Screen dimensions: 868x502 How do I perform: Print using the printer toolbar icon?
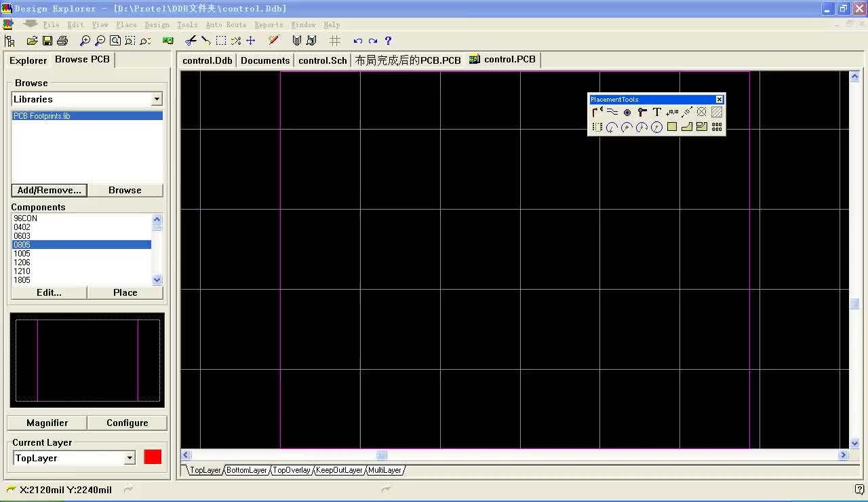coord(62,41)
